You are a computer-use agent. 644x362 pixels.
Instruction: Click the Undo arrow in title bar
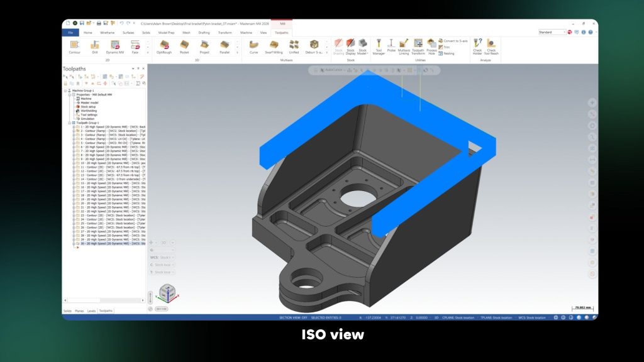pos(121,23)
